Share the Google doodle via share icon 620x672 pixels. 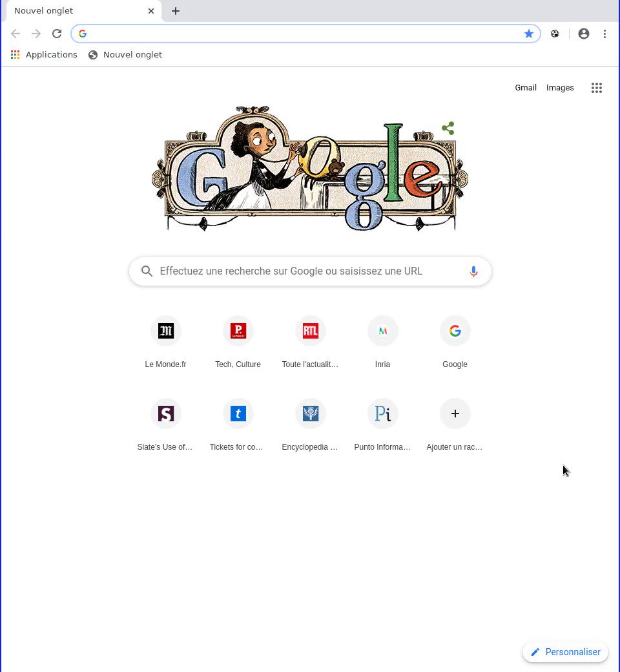click(448, 128)
